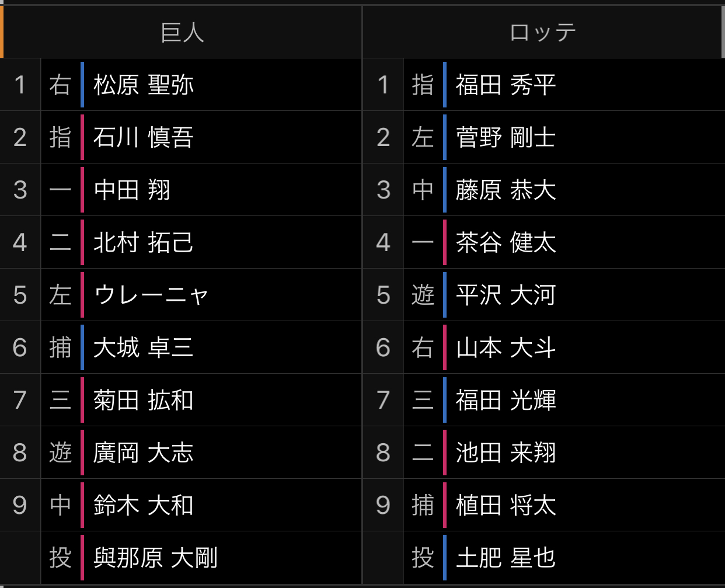The image size is (725, 588).
Task: Open player 石川 慎吾
Action: click(x=144, y=137)
